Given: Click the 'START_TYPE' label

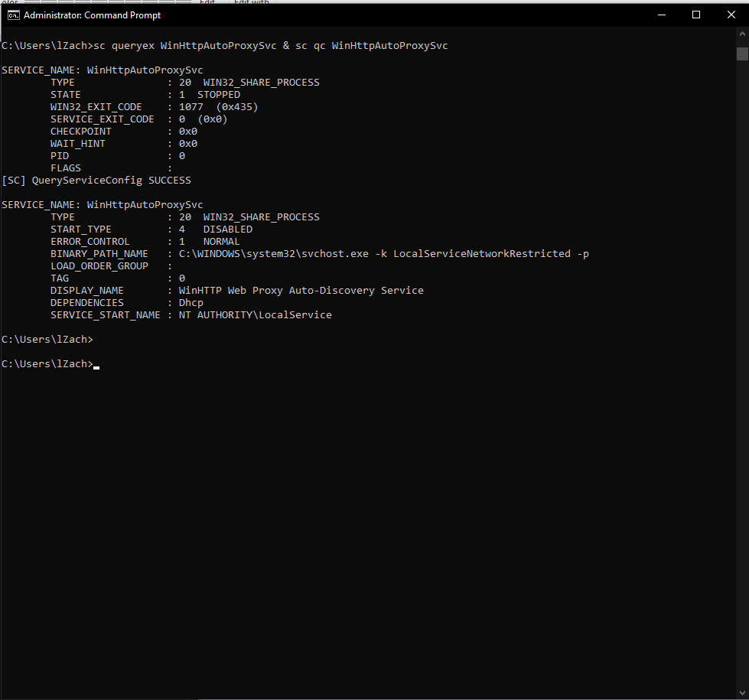Looking at the screenshot, I should (x=81, y=230).
